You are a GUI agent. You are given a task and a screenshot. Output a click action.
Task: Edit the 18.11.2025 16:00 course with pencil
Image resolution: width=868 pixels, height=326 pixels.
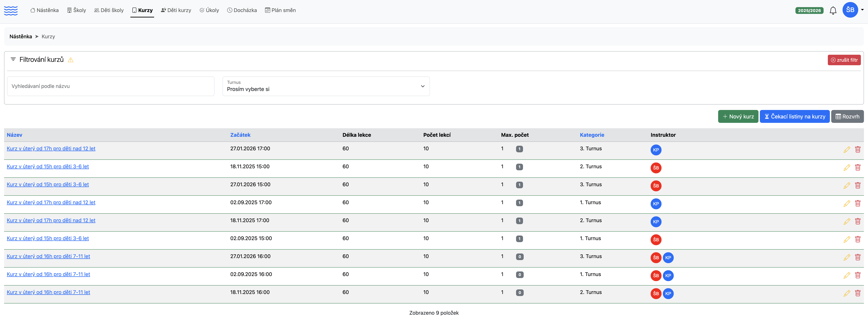coord(846,293)
